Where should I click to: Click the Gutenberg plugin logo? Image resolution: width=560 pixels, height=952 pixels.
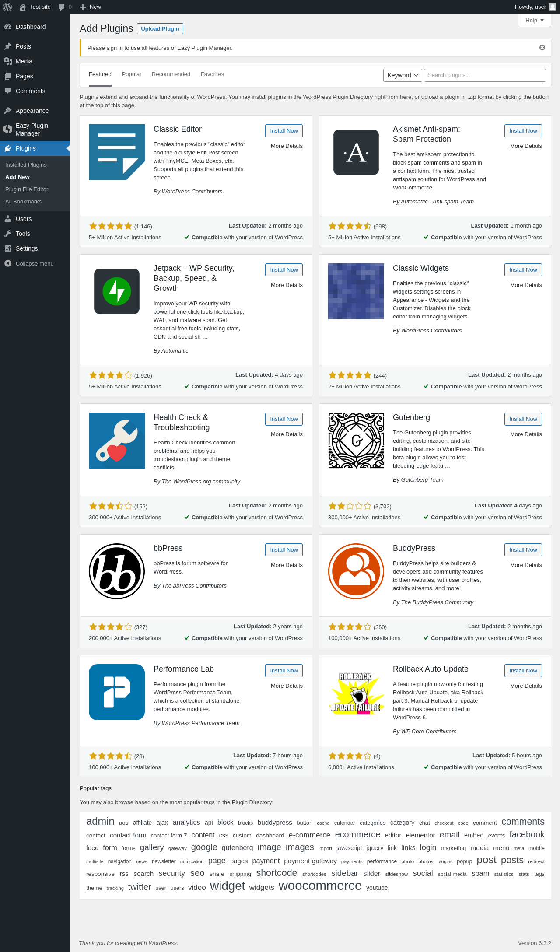356,441
